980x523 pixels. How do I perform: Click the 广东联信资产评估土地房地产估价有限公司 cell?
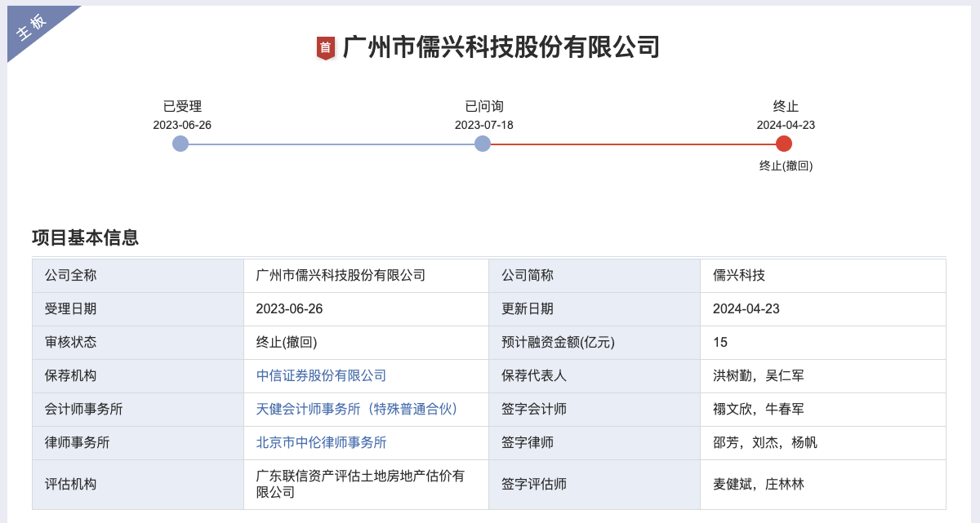point(366,485)
